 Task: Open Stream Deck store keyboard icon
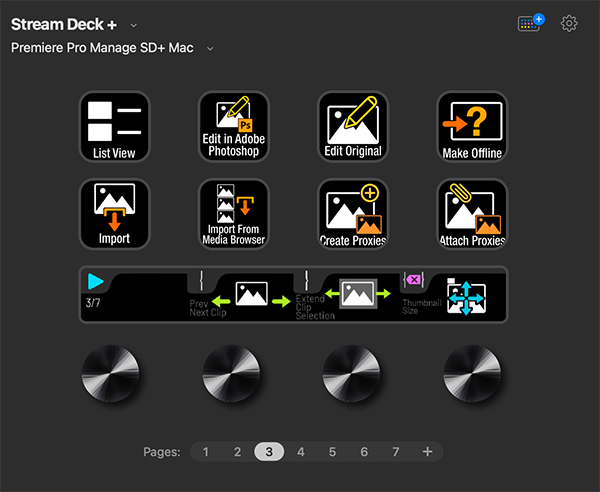point(531,23)
